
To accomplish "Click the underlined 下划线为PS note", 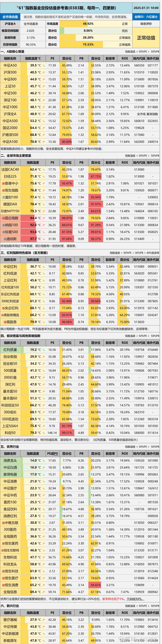I will [x=135, y=599].
